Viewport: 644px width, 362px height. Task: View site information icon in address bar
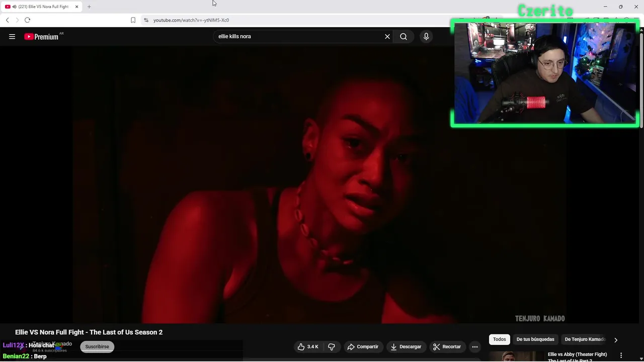click(146, 20)
